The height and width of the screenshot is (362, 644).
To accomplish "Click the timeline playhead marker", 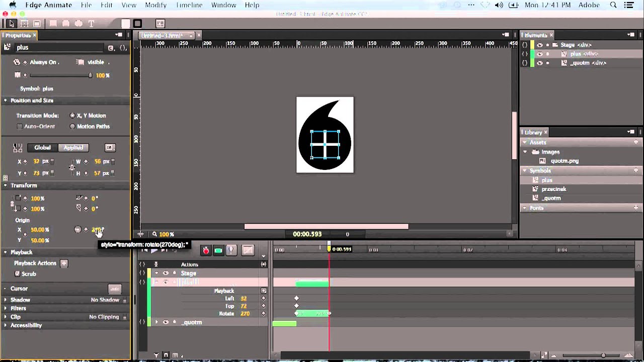I will (x=329, y=249).
